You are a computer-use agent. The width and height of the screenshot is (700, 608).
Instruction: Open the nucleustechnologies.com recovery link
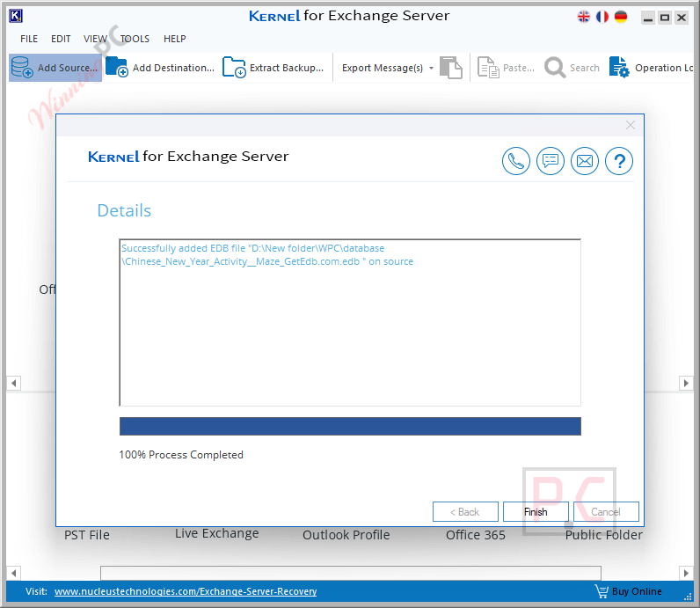pyautogui.click(x=186, y=591)
